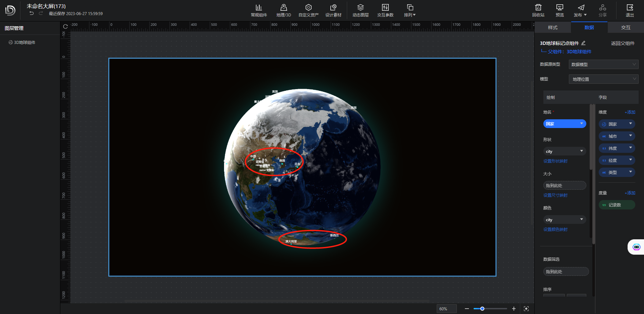This screenshot has height=314, width=644.
Task: Open 自定义资产 custom assets
Action: [x=308, y=10]
